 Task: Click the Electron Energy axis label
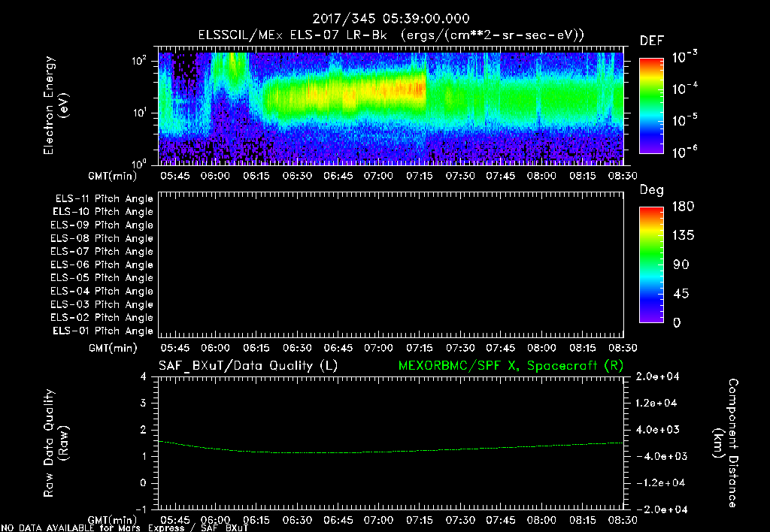click(x=56, y=105)
